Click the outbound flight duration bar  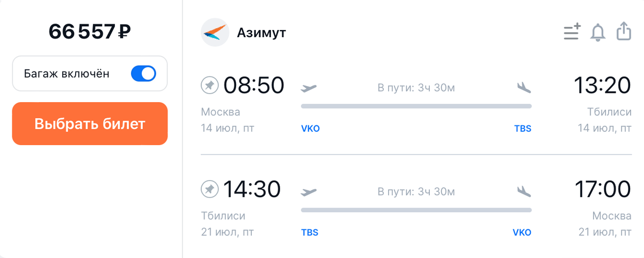click(416, 106)
